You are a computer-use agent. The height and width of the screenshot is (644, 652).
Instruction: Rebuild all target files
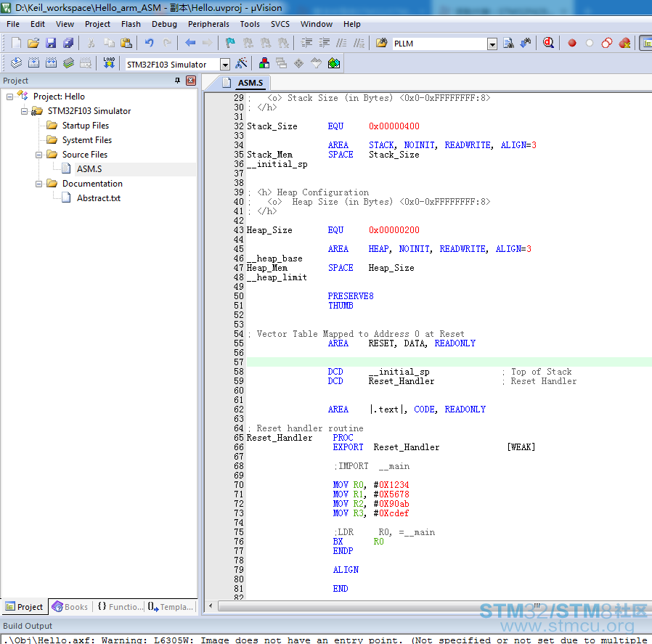click(51, 64)
